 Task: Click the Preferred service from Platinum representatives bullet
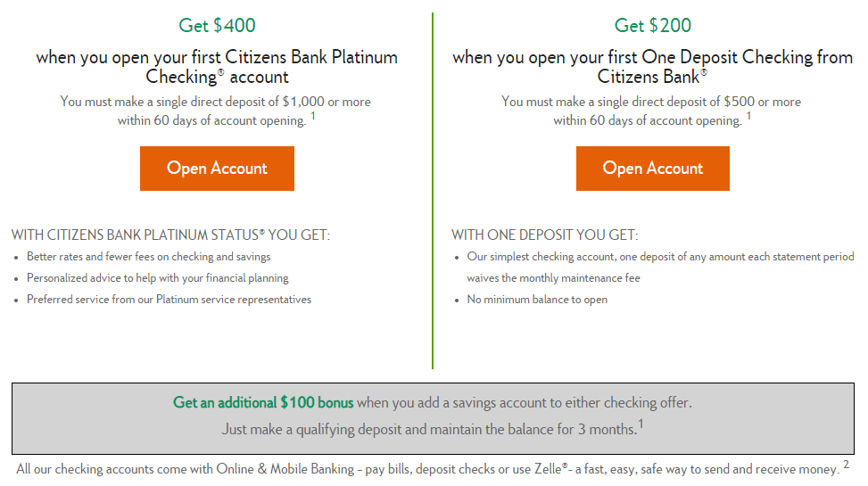(169, 300)
